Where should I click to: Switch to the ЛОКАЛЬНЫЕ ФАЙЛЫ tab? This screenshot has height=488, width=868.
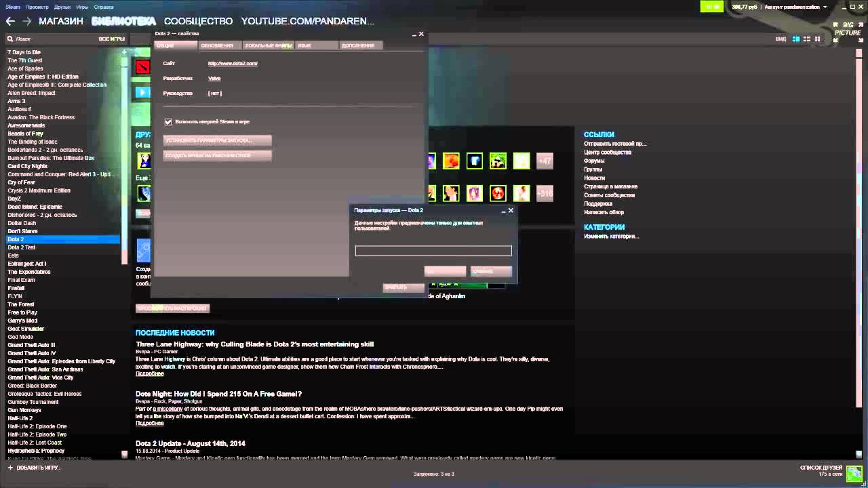[269, 45]
